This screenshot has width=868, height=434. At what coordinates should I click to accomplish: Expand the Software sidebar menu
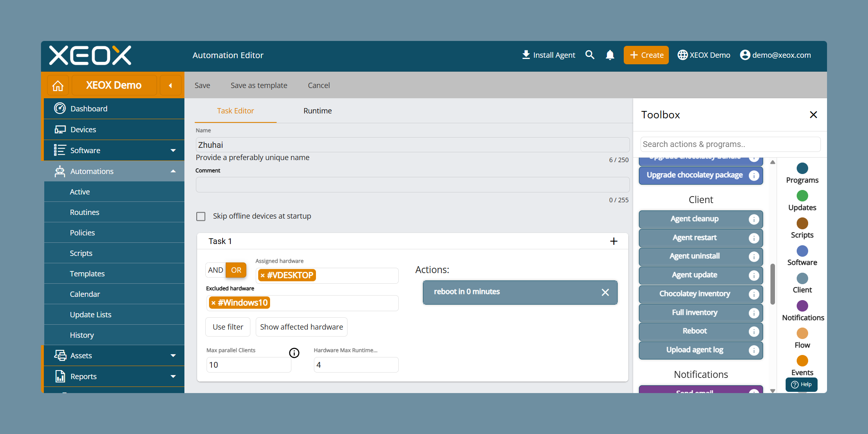(173, 150)
